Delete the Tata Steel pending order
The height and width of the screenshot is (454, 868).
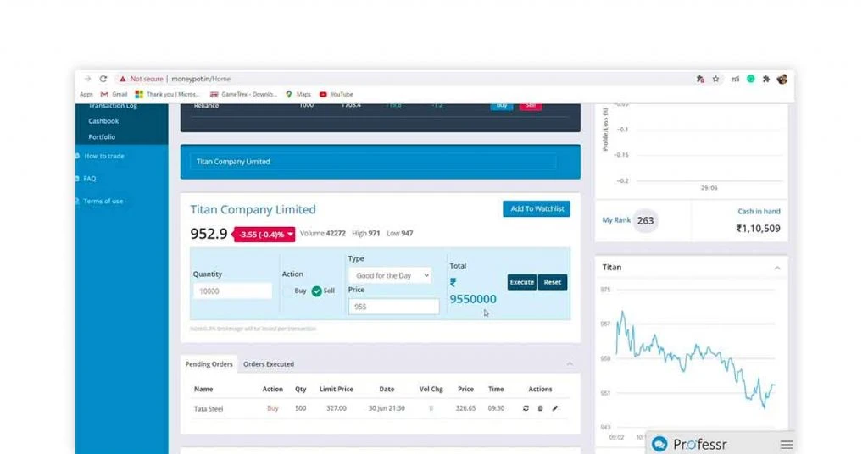(540, 408)
